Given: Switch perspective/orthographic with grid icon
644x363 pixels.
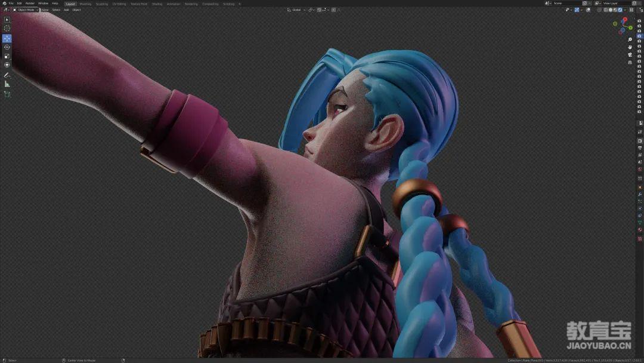Looking at the screenshot, I should tap(630, 63).
